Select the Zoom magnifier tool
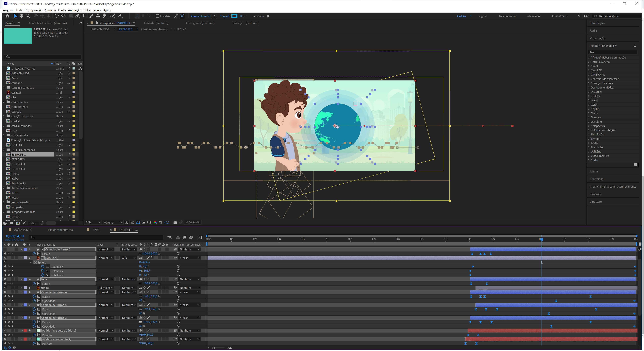644x351 pixels. [28, 16]
